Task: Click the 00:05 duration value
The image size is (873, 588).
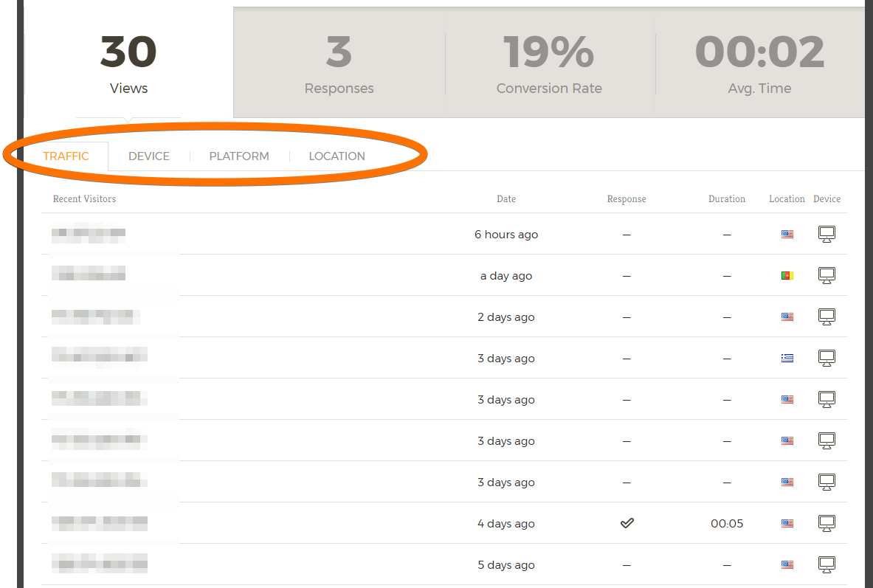Action: coord(727,524)
